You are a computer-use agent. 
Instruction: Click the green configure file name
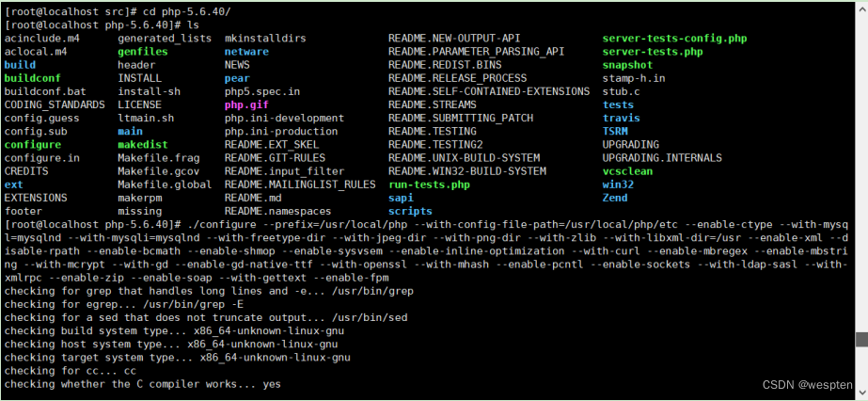click(x=32, y=145)
